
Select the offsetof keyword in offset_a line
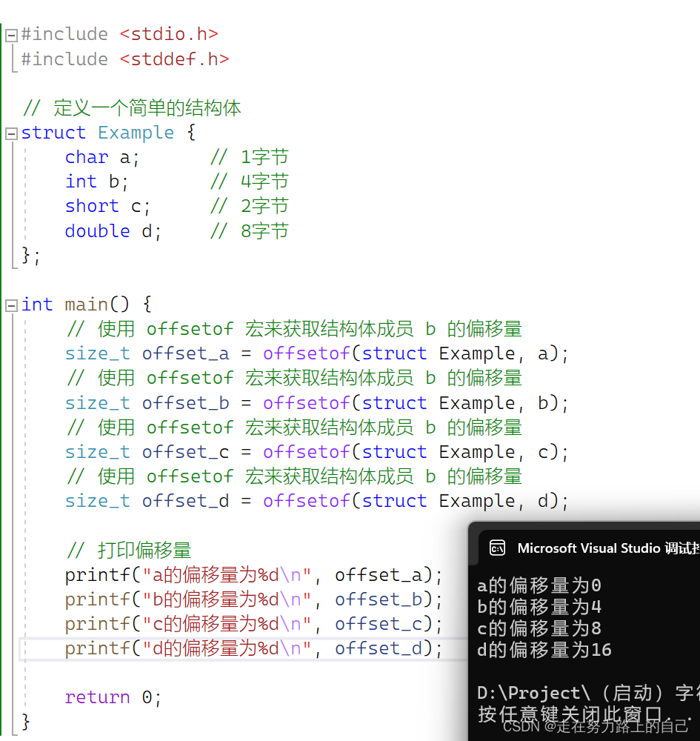[x=306, y=353]
